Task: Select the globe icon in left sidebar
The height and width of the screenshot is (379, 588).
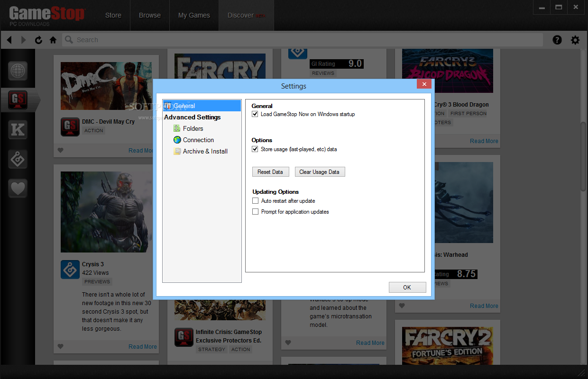Action: click(18, 71)
